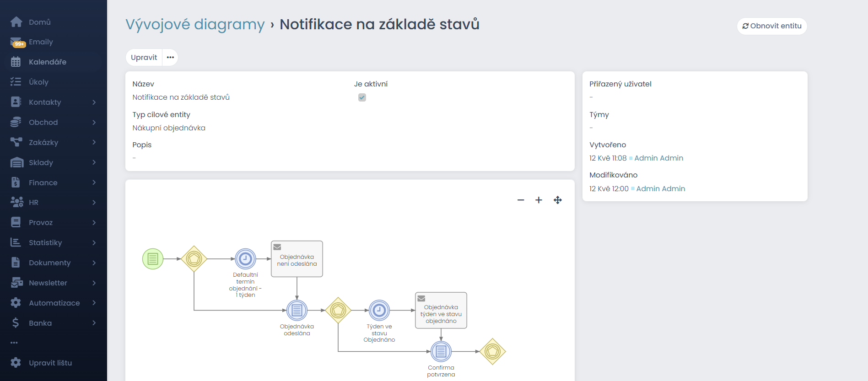Click the Upravit button
This screenshot has height=381, width=868.
tap(144, 58)
